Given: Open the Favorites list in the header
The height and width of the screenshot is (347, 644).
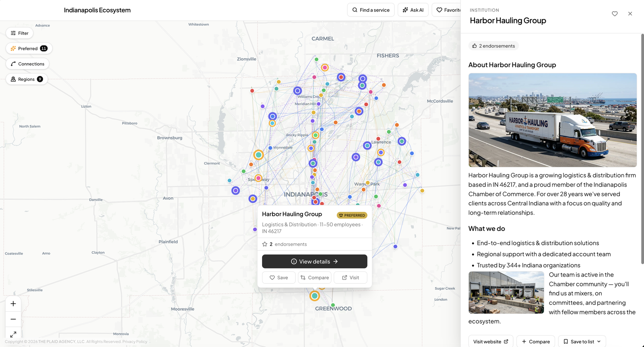Looking at the screenshot, I should tap(447, 10).
